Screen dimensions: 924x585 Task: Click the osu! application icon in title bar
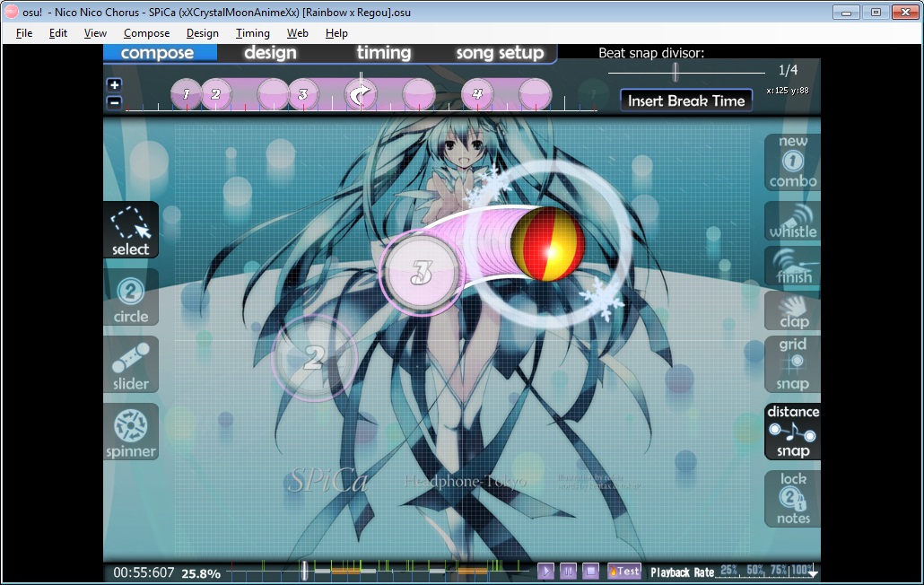coord(11,12)
